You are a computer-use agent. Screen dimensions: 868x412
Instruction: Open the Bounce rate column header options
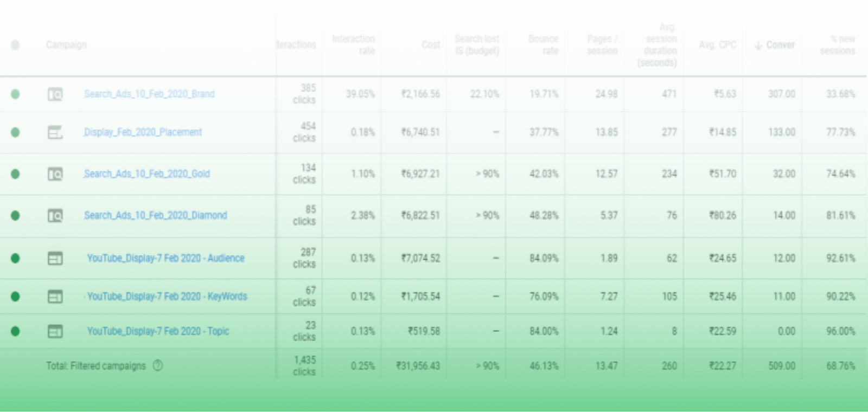pyautogui.click(x=543, y=45)
